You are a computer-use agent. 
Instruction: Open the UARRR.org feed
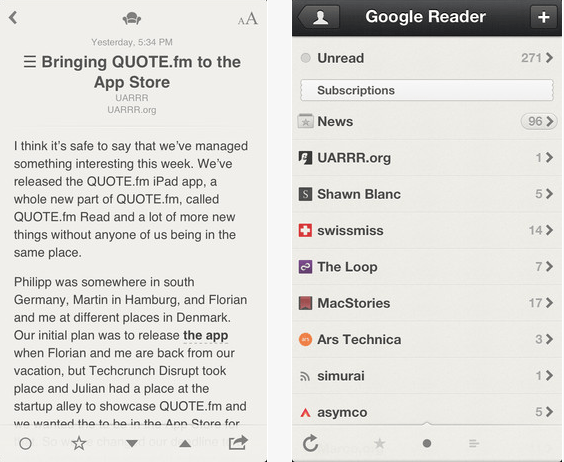point(427,158)
